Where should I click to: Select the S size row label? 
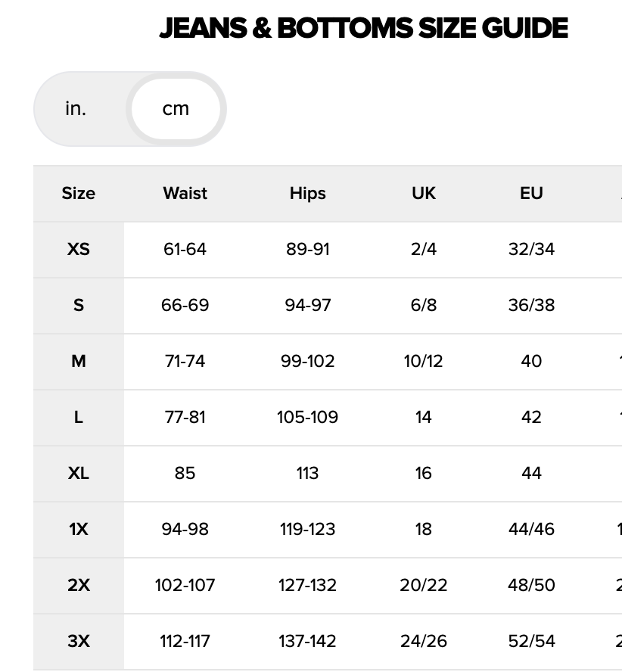[79, 305]
